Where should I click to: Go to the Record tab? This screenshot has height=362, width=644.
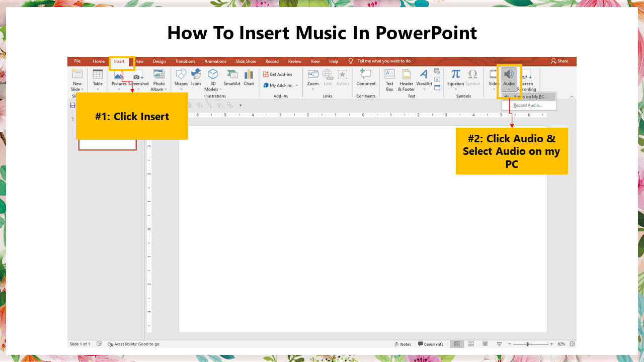[272, 61]
